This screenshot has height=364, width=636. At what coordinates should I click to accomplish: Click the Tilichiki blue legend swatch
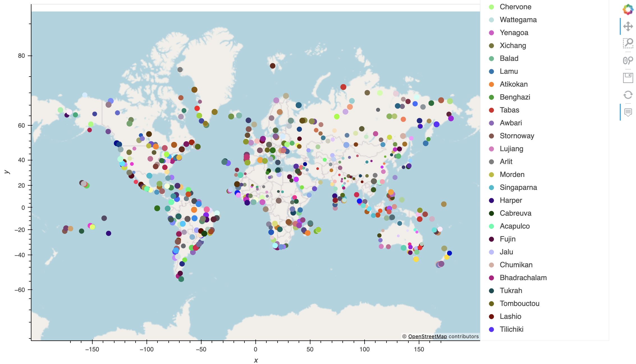click(491, 330)
